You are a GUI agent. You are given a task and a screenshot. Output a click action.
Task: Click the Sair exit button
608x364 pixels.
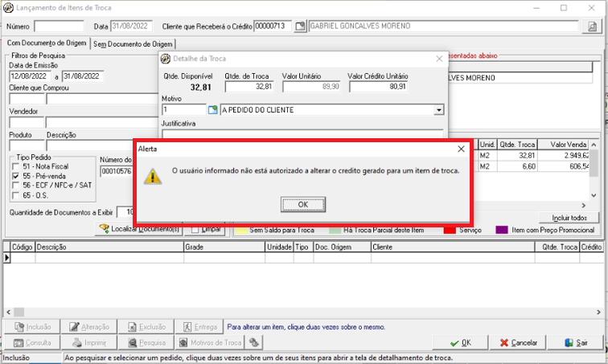576,342
